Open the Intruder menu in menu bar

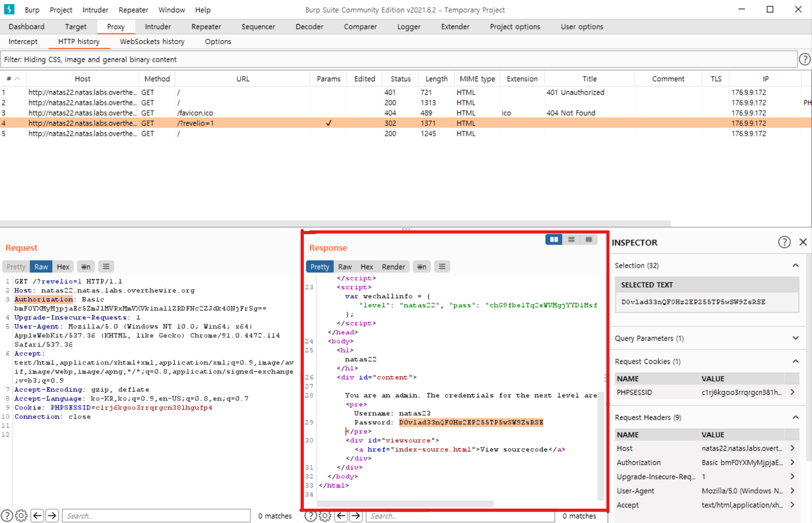pos(95,10)
